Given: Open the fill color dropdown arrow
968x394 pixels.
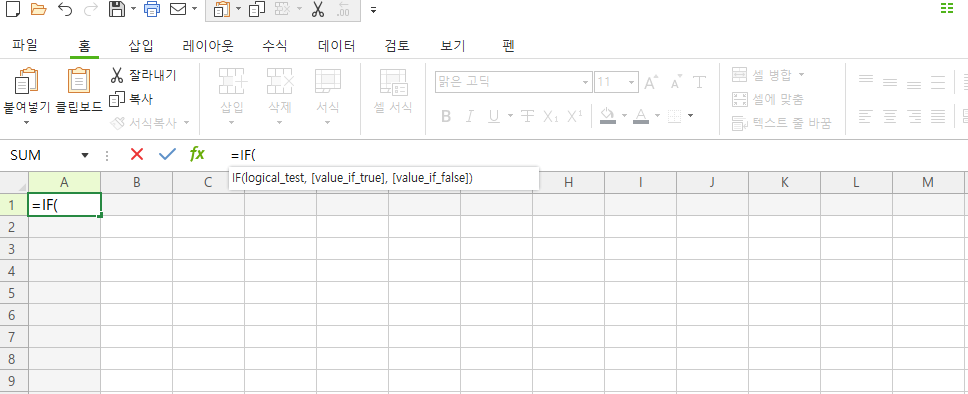Looking at the screenshot, I should point(624,115).
